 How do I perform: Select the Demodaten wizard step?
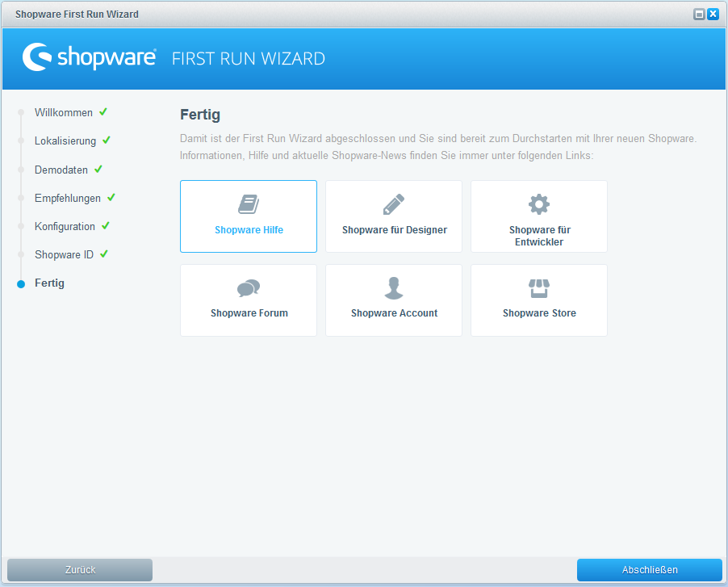tap(61, 170)
